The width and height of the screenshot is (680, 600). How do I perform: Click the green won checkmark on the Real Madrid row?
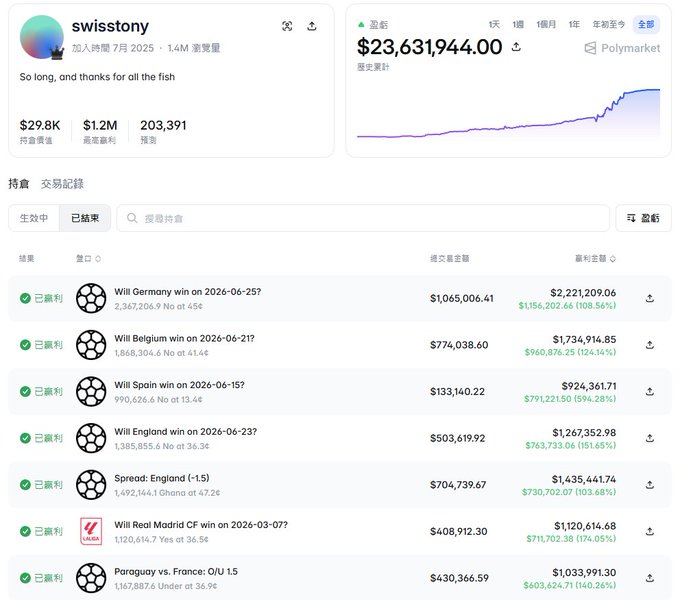(x=25, y=532)
